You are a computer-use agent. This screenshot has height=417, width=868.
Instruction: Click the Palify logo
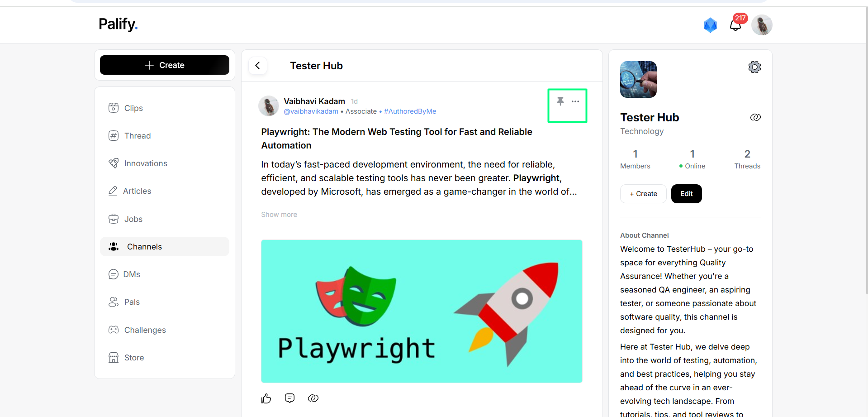118,24
